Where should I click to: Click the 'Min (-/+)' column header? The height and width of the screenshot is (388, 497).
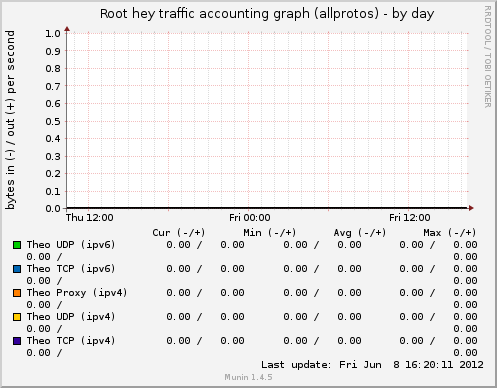coord(270,233)
